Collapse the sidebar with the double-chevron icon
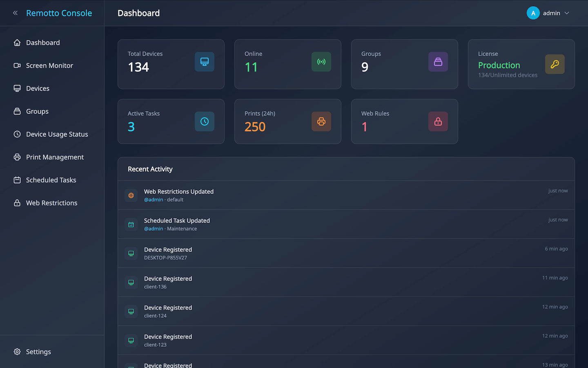Image resolution: width=588 pixels, height=368 pixels. point(16,13)
